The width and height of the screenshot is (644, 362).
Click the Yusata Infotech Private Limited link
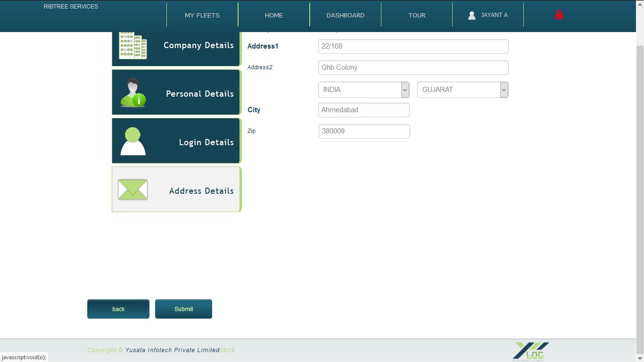(173, 350)
